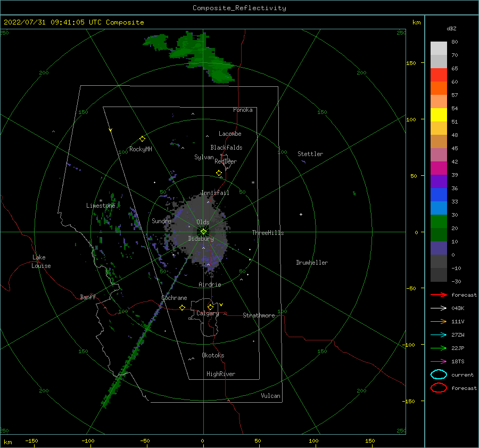Select the magenta 39-42 dBZ color swatch
The height and width of the screenshot is (448, 479).
pos(439,168)
